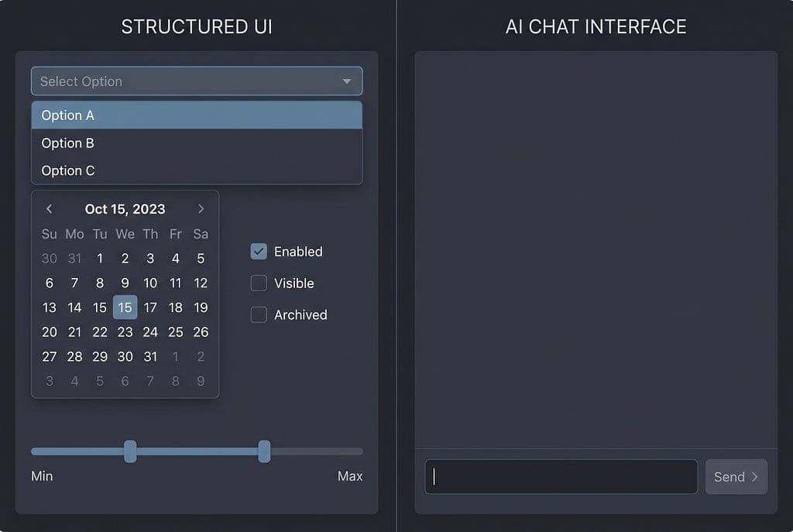
Task: Select Option C from the list
Action: pos(67,170)
